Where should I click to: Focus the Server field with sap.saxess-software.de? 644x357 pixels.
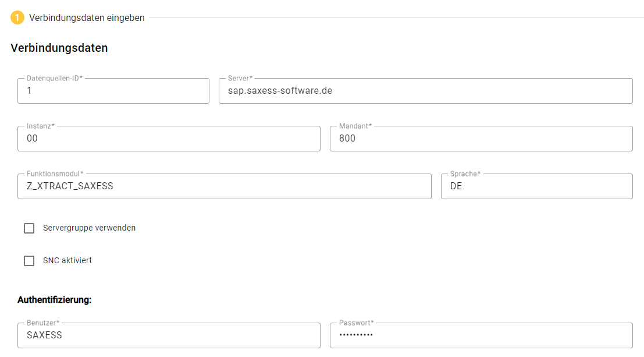[425, 91]
